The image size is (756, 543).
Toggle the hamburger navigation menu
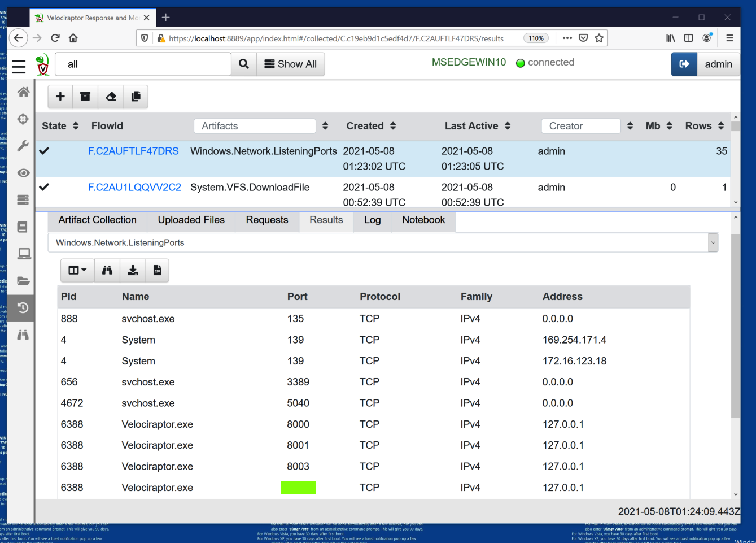pyautogui.click(x=19, y=67)
